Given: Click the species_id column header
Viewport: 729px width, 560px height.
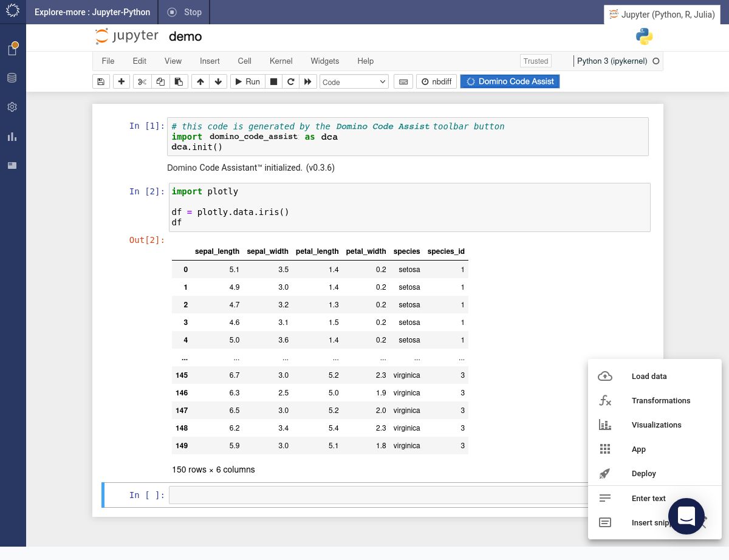Looking at the screenshot, I should (x=446, y=251).
